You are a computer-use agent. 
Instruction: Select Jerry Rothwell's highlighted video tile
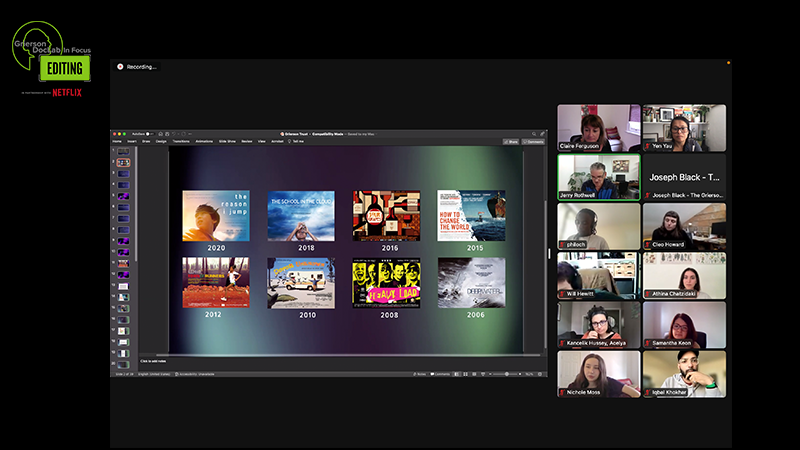point(598,177)
